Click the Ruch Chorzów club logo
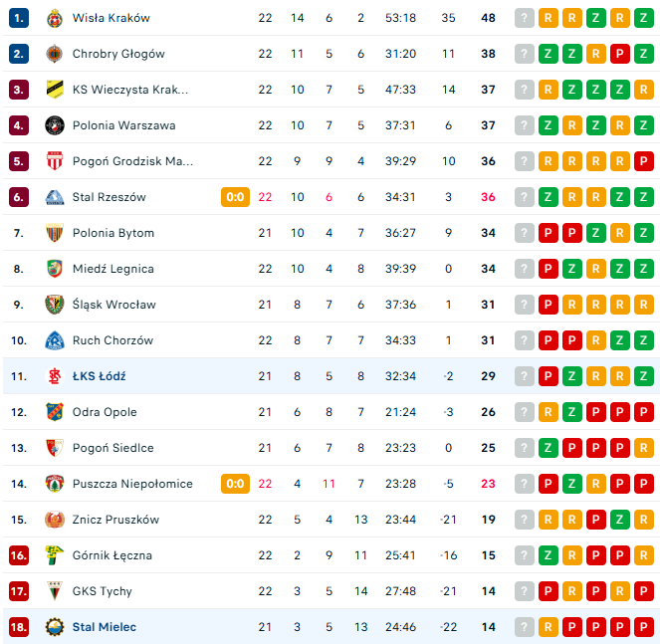This screenshot has height=644, width=660. pos(55,340)
